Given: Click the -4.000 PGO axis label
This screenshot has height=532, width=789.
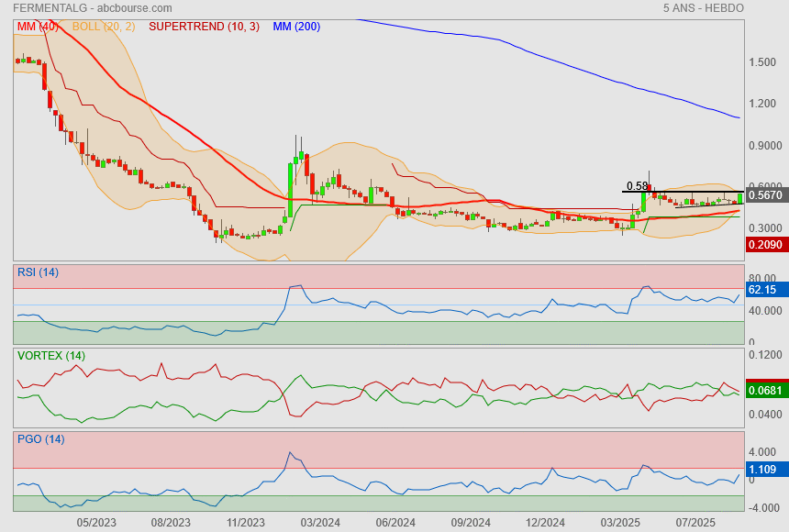Looking at the screenshot, I should pyautogui.click(x=764, y=508).
